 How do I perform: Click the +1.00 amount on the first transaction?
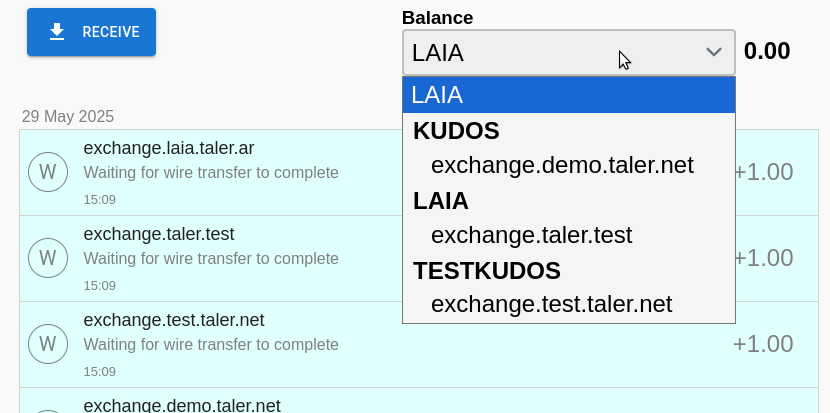point(764,172)
